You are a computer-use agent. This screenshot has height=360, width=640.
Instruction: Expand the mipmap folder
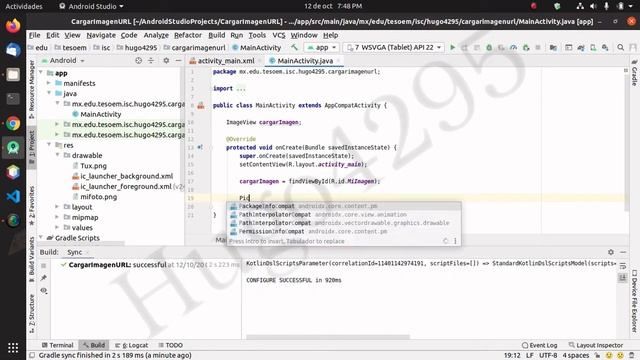click(x=57, y=217)
